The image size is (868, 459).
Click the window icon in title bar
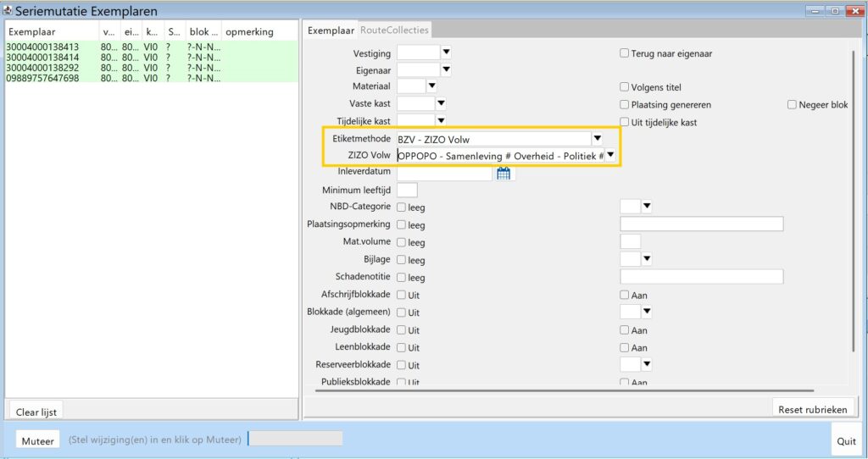point(9,11)
